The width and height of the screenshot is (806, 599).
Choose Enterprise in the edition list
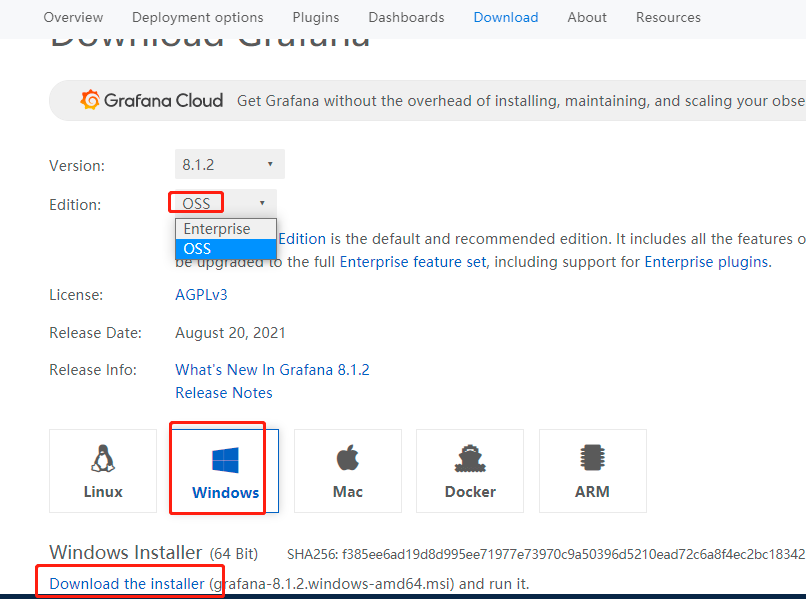pyautogui.click(x=226, y=229)
